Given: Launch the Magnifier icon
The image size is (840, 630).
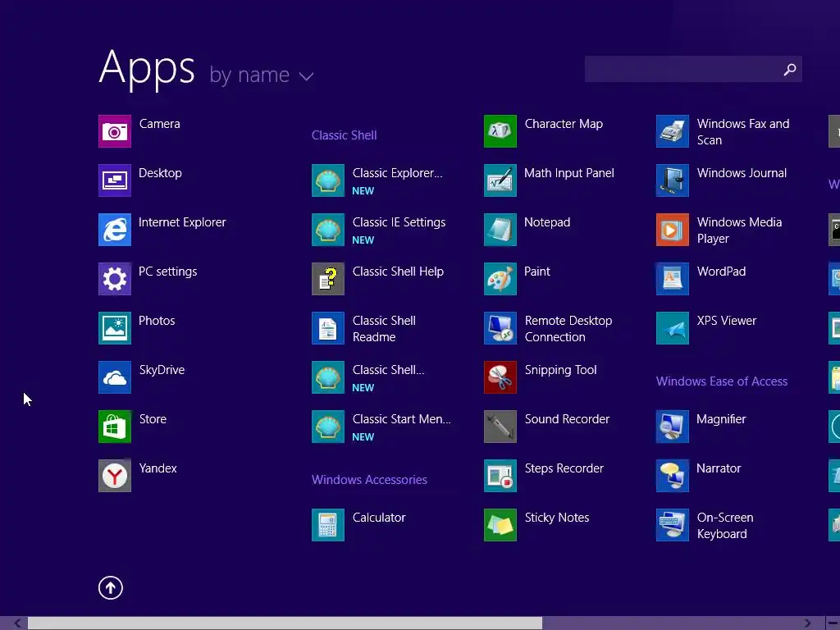Looking at the screenshot, I should (673, 427).
